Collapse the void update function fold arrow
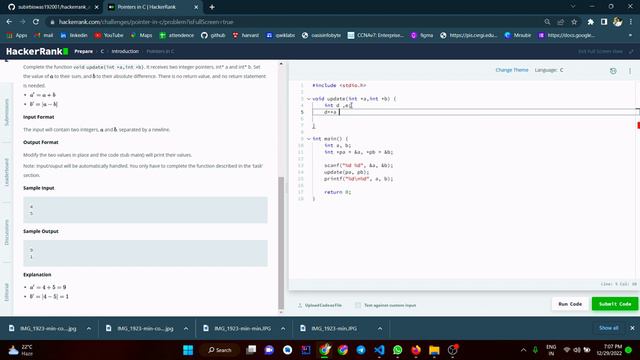This screenshot has height=360, width=640. (x=309, y=99)
